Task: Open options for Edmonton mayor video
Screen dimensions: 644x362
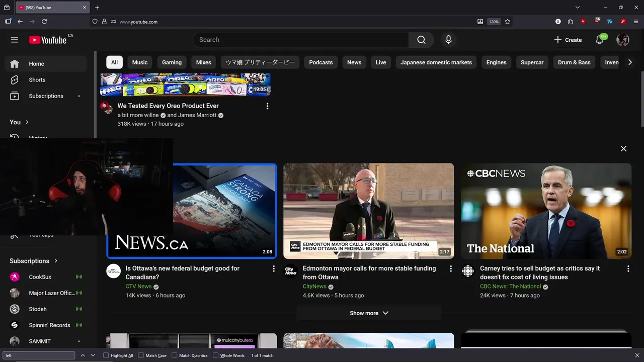Action: point(451,269)
